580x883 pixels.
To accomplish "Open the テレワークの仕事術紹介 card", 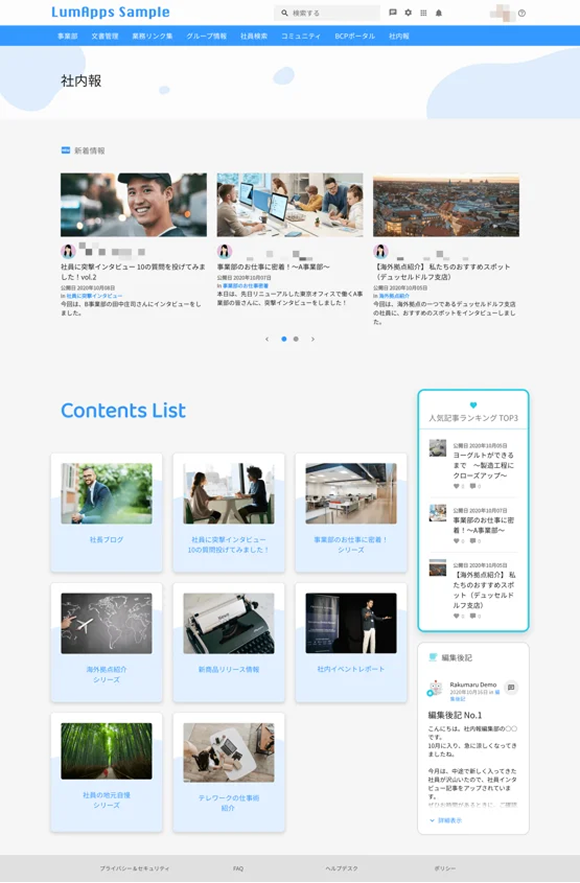I will (229, 773).
